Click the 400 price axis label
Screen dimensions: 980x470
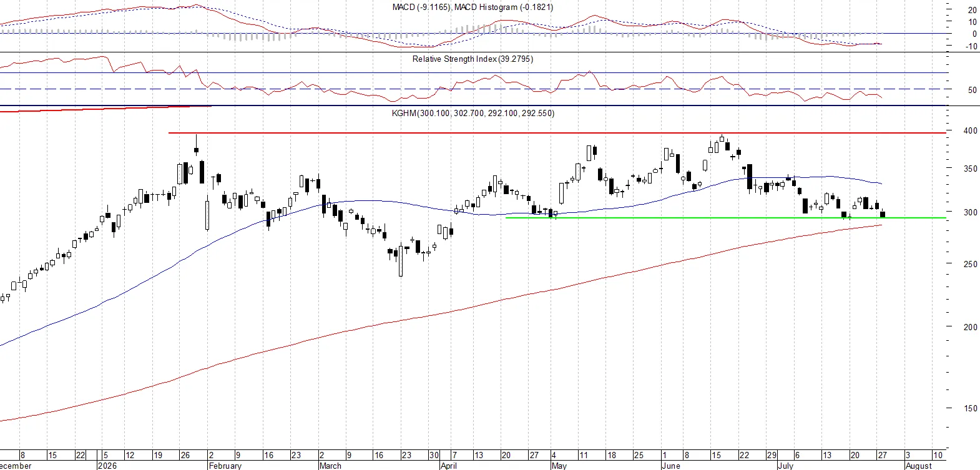971,130
